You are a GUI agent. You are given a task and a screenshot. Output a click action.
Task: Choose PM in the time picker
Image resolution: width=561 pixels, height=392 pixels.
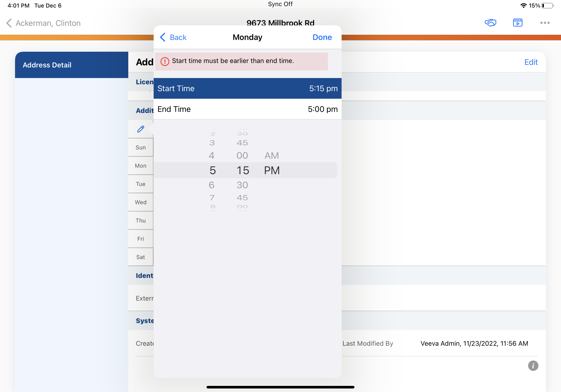pos(272,170)
